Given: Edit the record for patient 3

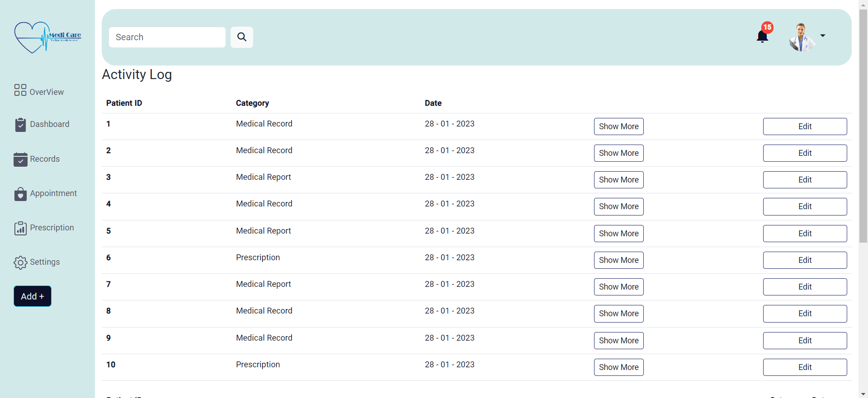Looking at the screenshot, I should pos(805,180).
